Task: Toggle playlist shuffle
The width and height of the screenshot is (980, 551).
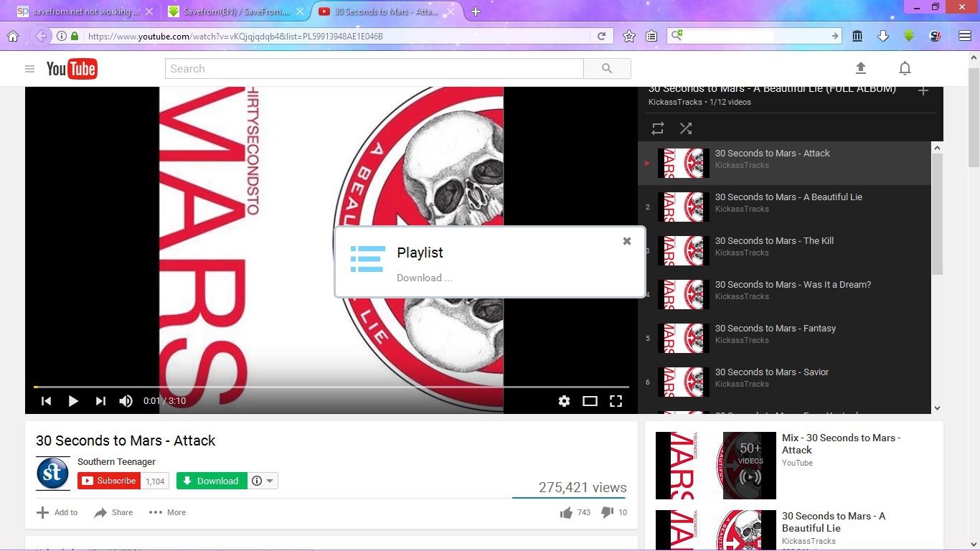Action: tap(686, 128)
